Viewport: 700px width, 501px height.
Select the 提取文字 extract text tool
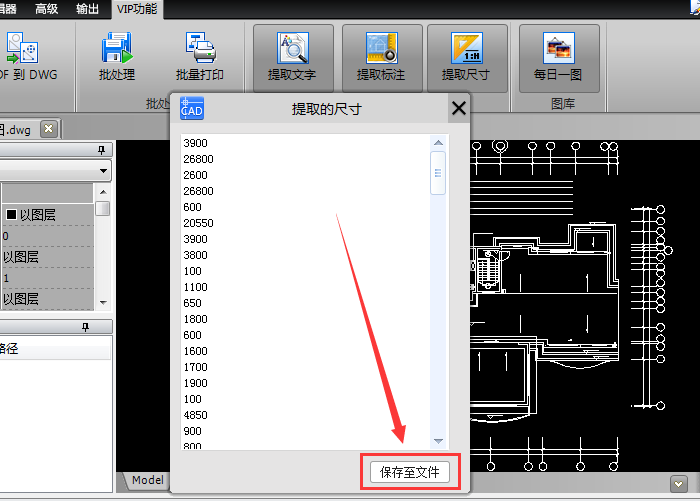tap(293, 58)
